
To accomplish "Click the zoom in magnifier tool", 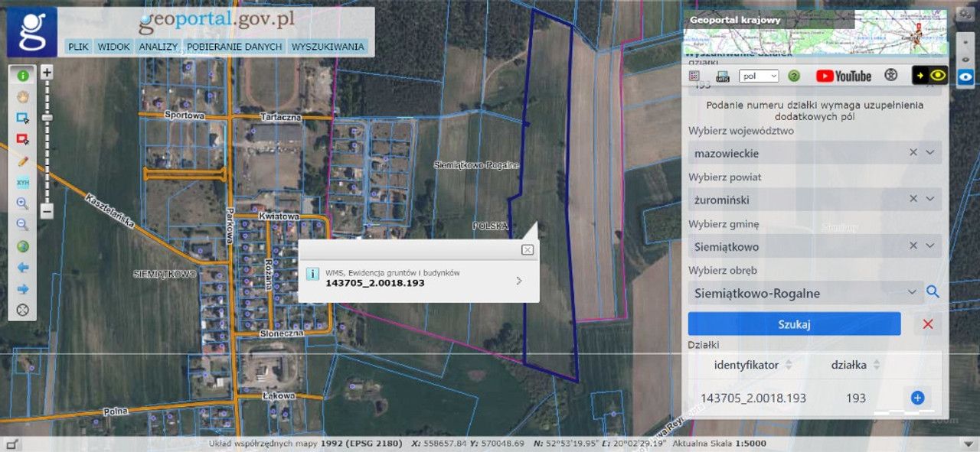I will click(x=23, y=203).
